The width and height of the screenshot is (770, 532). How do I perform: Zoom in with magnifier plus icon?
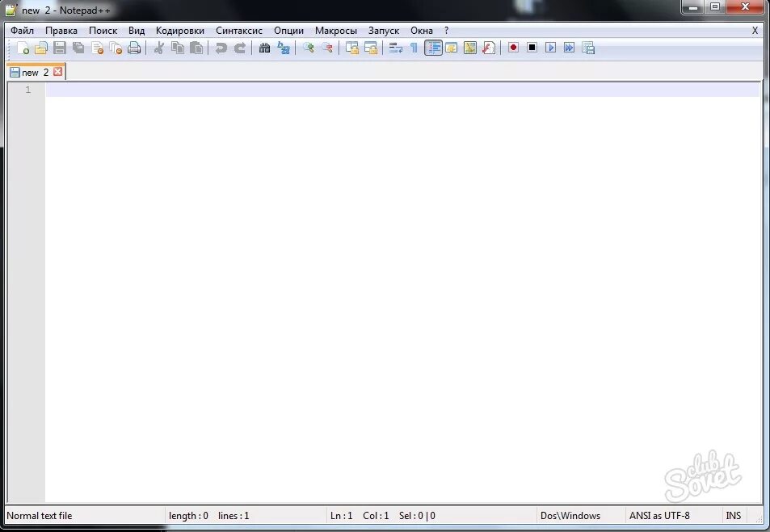309,48
